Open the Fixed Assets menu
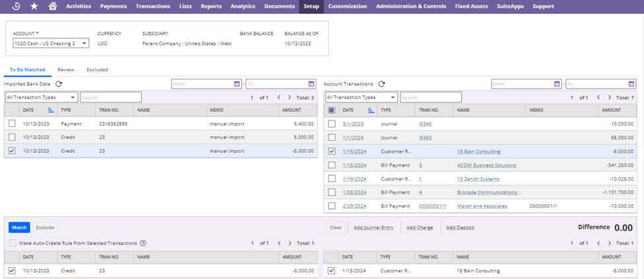The width and height of the screenshot is (644, 279). 472,6
